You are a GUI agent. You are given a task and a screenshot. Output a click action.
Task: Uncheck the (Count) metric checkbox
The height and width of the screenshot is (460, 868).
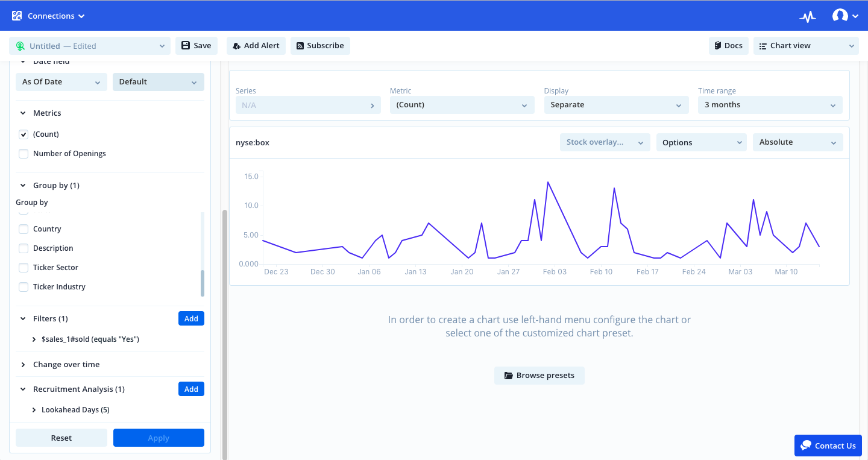pyautogui.click(x=24, y=134)
